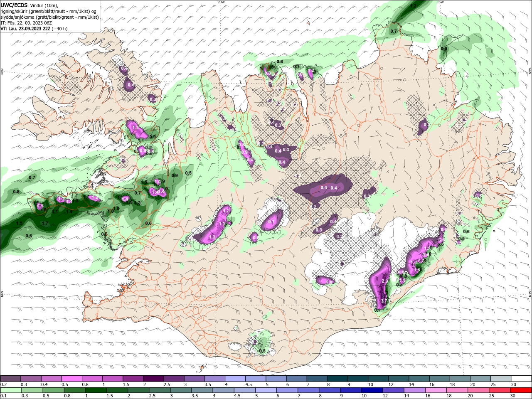Click the 0.2 swatch in the snow/sleet legend
The height and width of the screenshot is (399, 532).
tap(10, 379)
